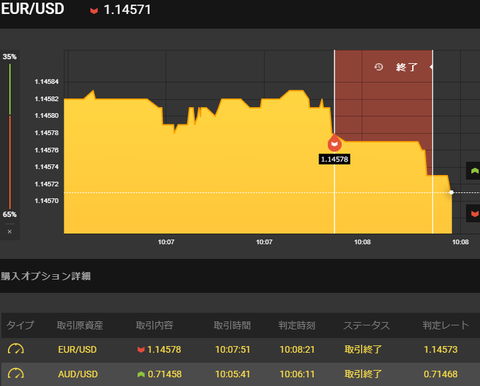
Task: Click the white current-price dot on chart
Action: 451,192
